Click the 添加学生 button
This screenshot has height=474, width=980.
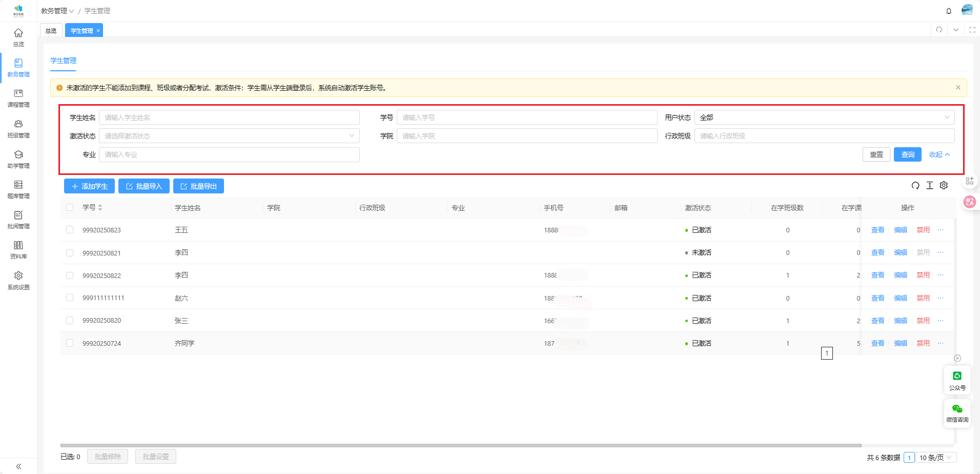click(89, 186)
